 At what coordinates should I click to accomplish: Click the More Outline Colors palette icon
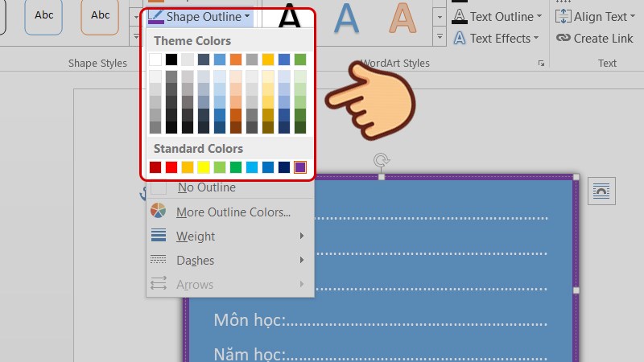coord(159,212)
